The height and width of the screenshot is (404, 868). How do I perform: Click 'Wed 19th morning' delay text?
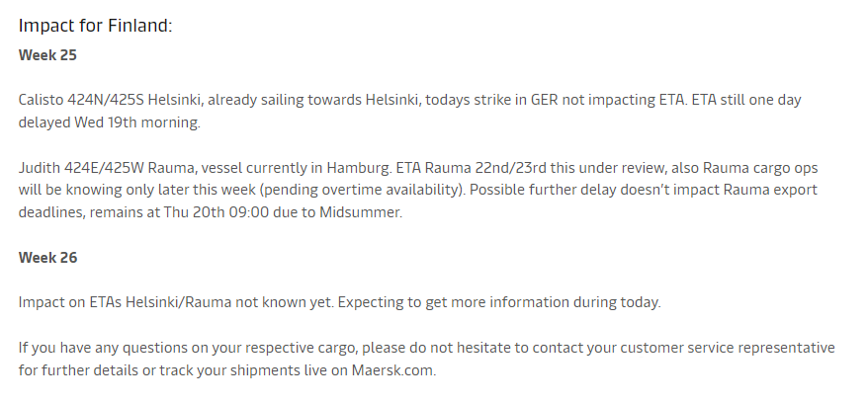tap(137, 122)
